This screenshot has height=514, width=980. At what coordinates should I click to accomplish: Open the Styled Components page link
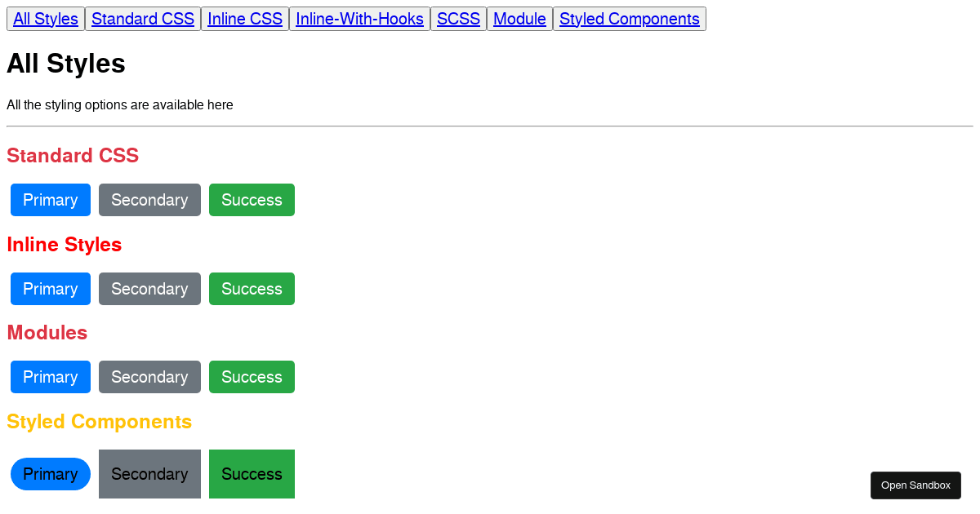pos(630,18)
